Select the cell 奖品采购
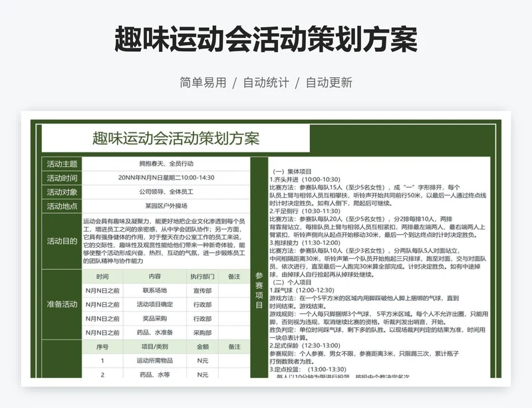Screen dimensions: 532x408 pyautogui.click(x=155, y=319)
